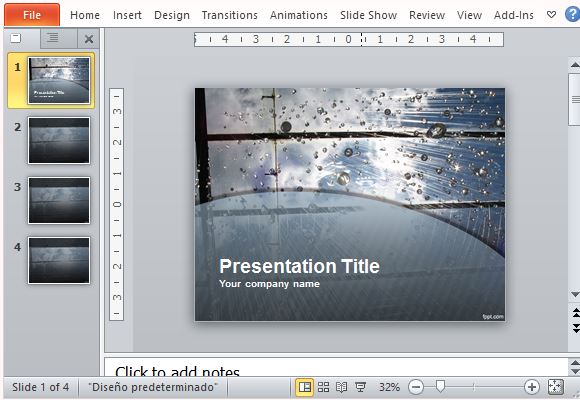Open zoom dialog via 32% label
The image size is (580, 400).
(389, 387)
